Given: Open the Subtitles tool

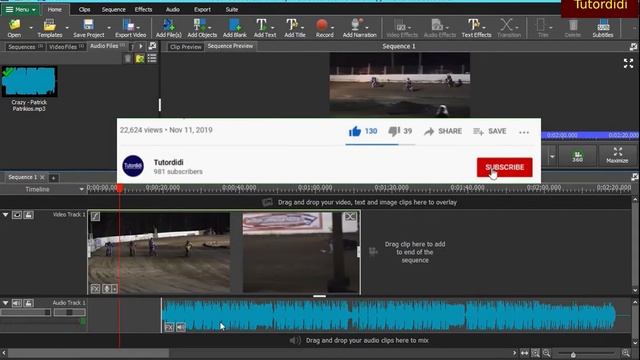Looking at the screenshot, I should (603, 28).
